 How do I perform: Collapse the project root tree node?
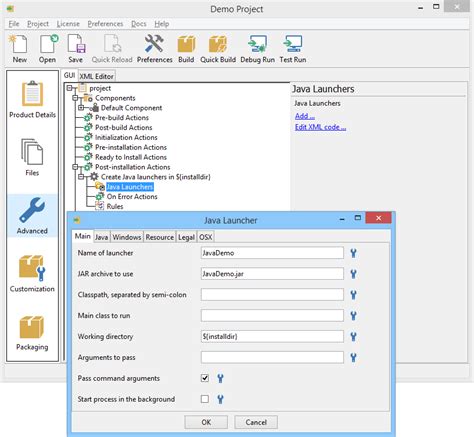[x=69, y=88]
